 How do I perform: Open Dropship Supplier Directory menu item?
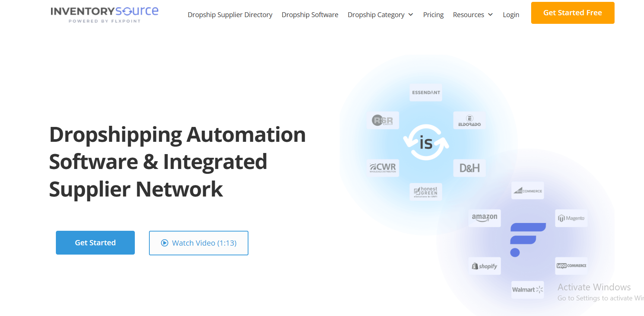pos(230,15)
